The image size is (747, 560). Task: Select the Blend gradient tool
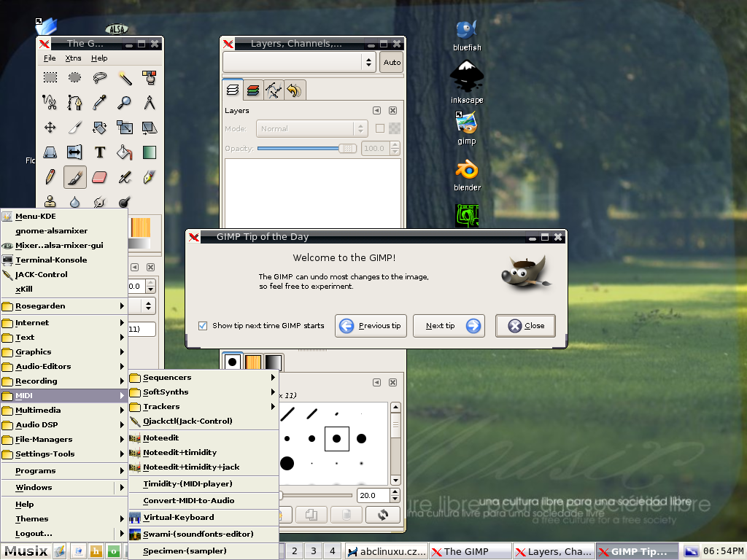coord(150,152)
